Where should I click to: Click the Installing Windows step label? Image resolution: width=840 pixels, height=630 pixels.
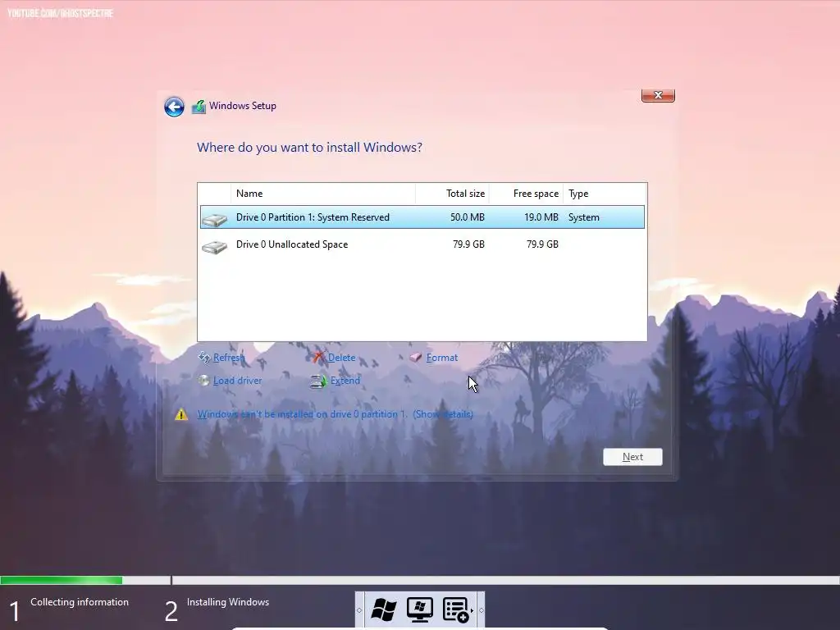coord(228,602)
